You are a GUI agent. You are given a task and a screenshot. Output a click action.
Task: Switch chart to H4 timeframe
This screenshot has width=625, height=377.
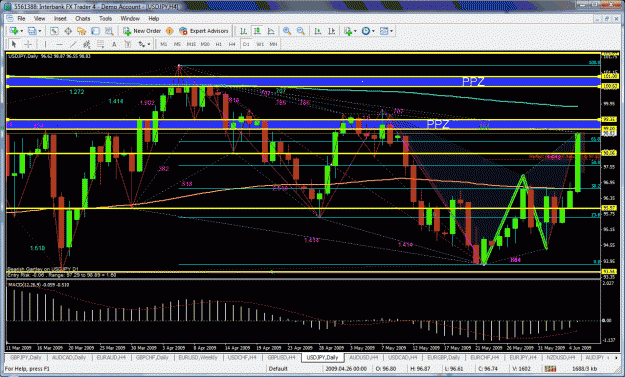tap(232, 44)
